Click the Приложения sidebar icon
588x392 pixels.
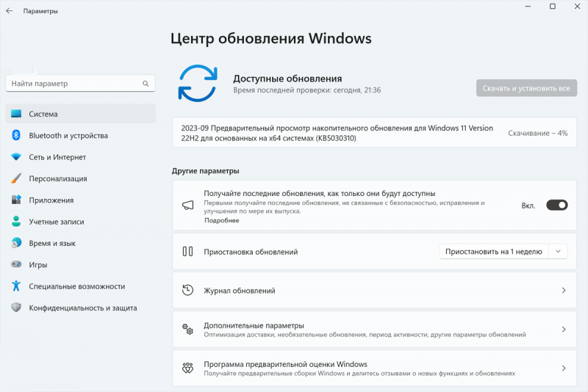(15, 200)
